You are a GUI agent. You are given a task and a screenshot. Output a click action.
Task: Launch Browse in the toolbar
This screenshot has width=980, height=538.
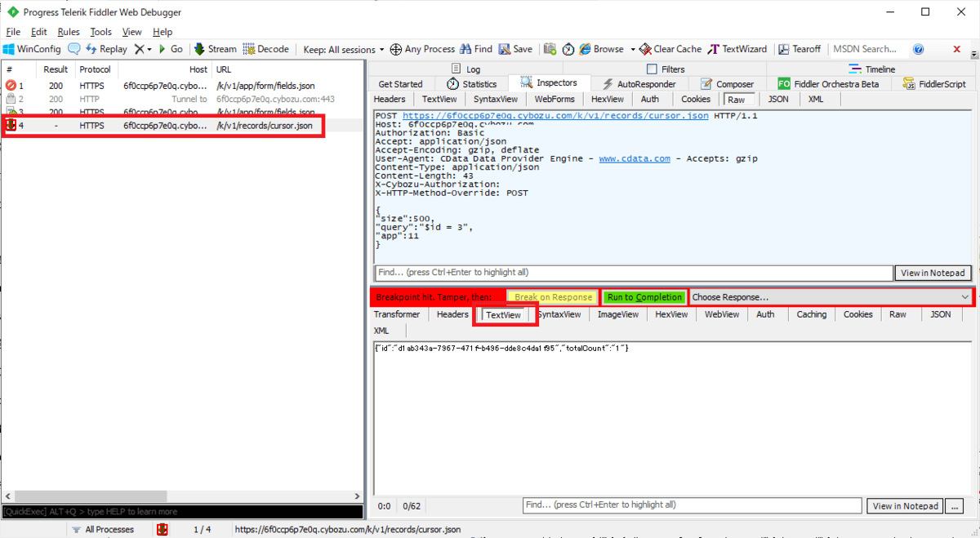coord(602,49)
